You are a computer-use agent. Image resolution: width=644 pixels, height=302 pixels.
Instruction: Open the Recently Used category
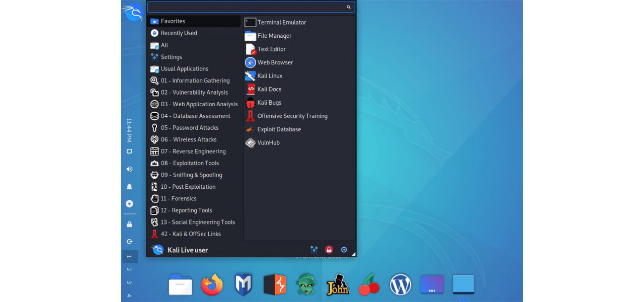(194, 33)
